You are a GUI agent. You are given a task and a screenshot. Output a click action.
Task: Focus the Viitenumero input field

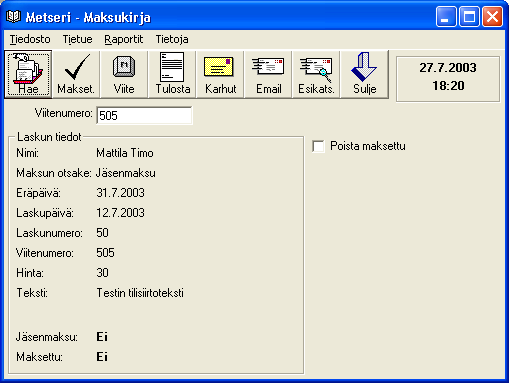(x=144, y=115)
